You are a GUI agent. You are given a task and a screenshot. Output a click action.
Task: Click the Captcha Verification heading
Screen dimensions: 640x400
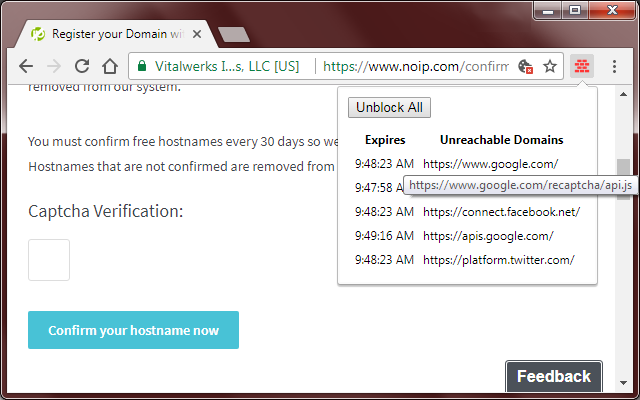pos(106,211)
